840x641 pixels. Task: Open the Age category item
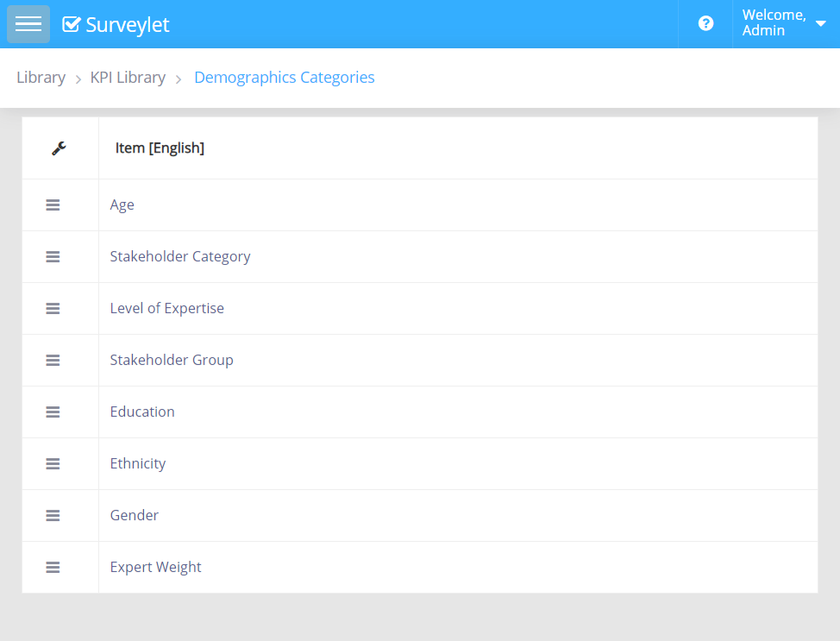122,205
